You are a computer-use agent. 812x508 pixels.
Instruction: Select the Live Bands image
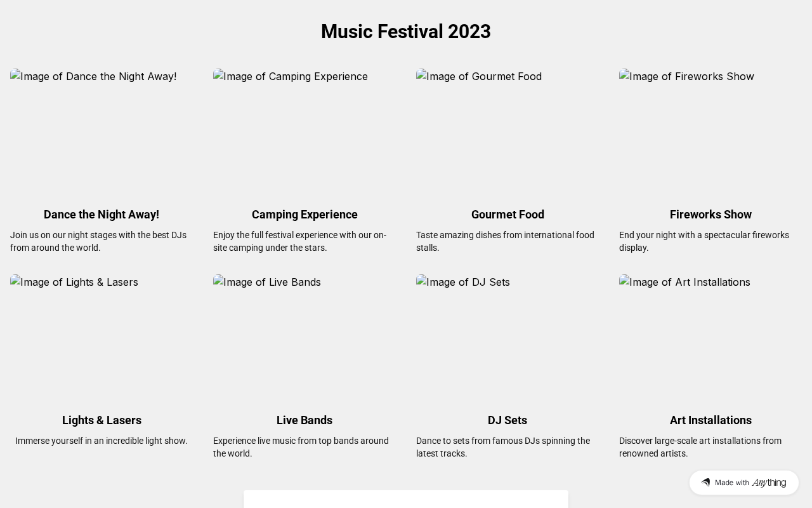point(304,338)
